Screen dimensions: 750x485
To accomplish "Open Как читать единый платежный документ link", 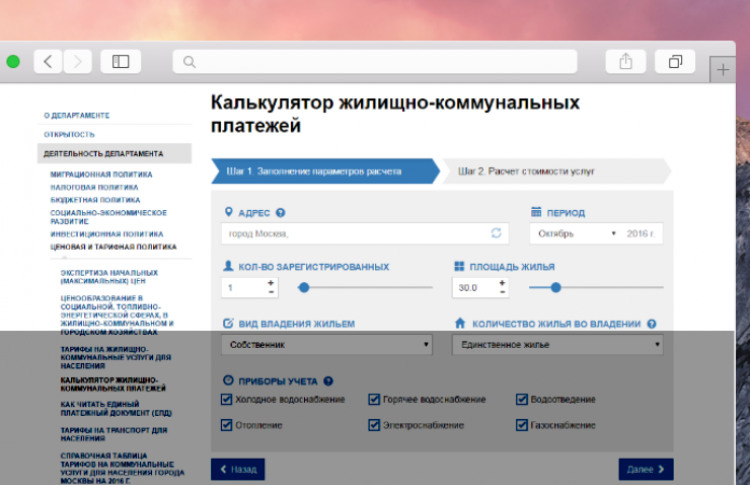I will click(x=116, y=408).
